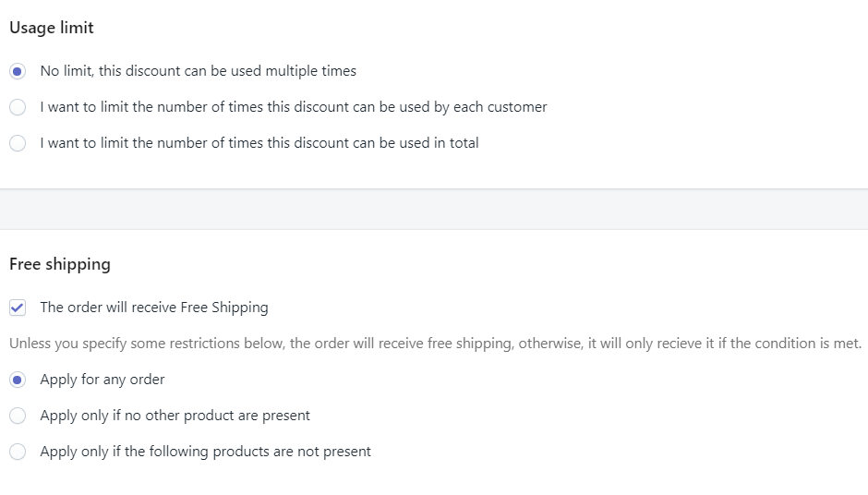Viewport: 868px width, 495px height.
Task: Click 'The order will receive Free Shipping' label
Action: tap(154, 308)
